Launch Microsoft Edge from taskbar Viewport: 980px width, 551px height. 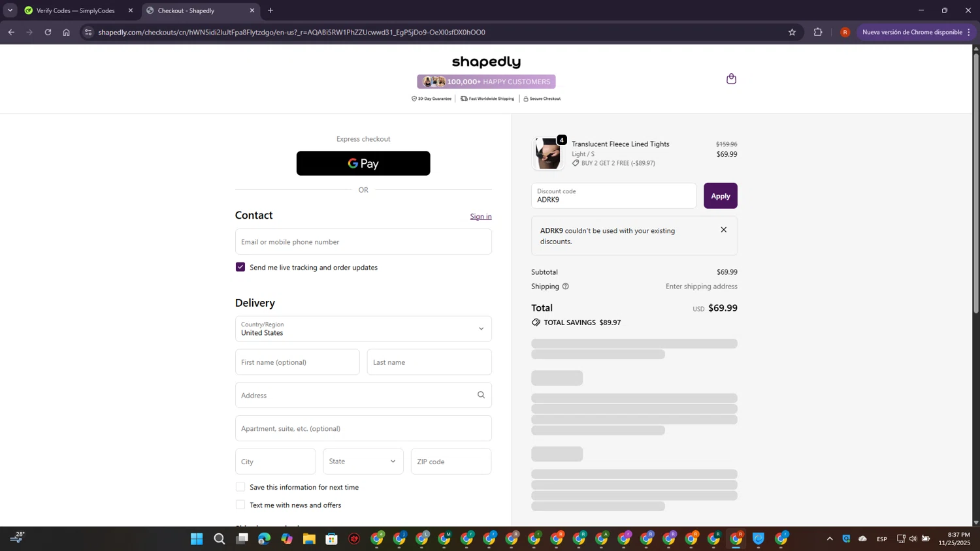[x=264, y=539]
